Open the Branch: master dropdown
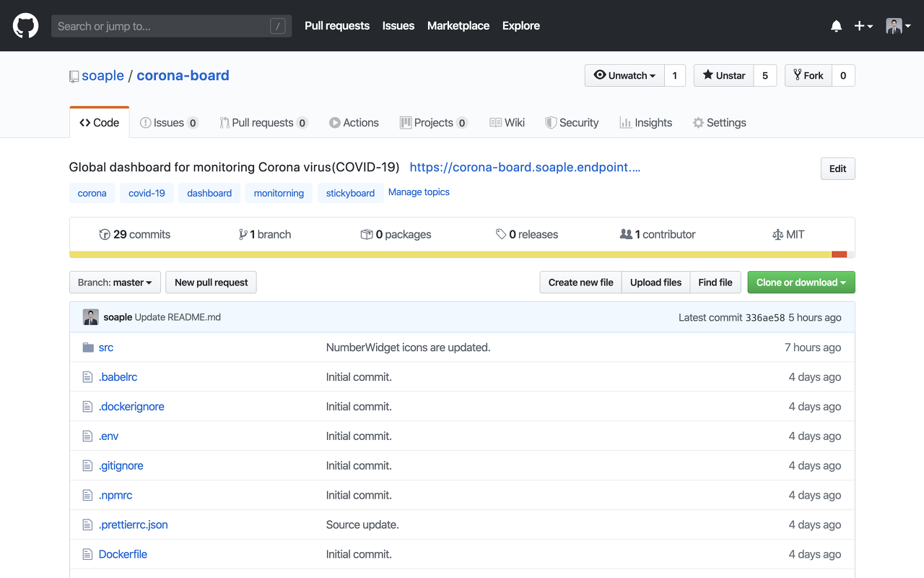This screenshot has width=924, height=578. [115, 282]
